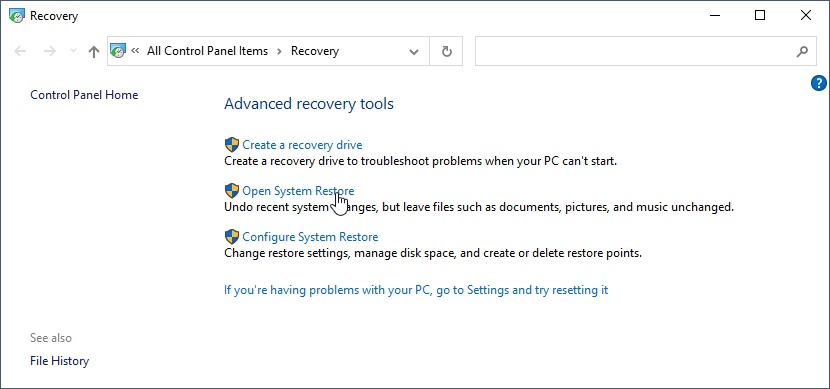Maximize the Recovery window
The height and width of the screenshot is (389, 830).
click(x=760, y=16)
